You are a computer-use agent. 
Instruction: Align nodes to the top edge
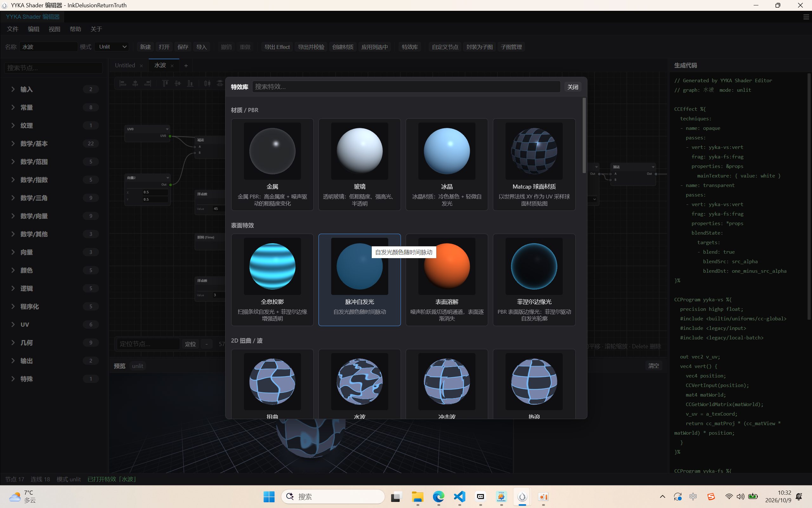165,83
